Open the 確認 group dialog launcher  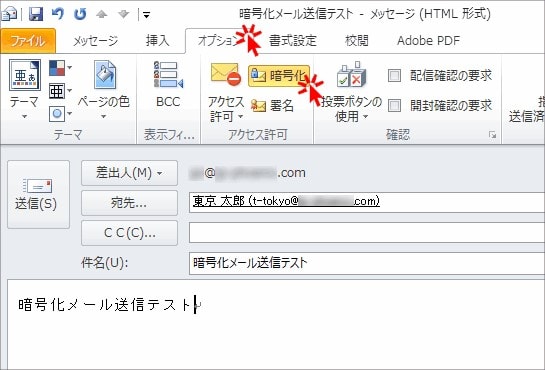click(x=492, y=135)
